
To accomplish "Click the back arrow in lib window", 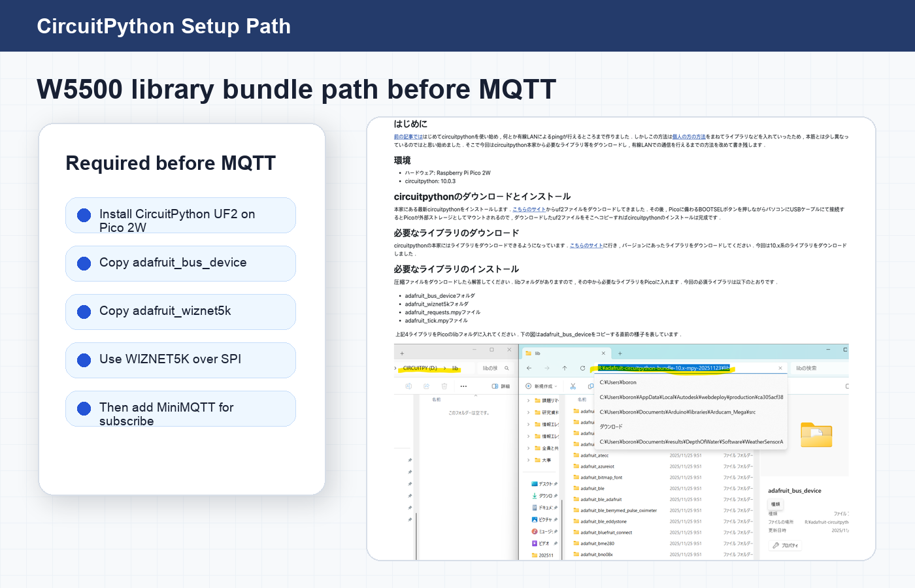I will click(x=529, y=368).
